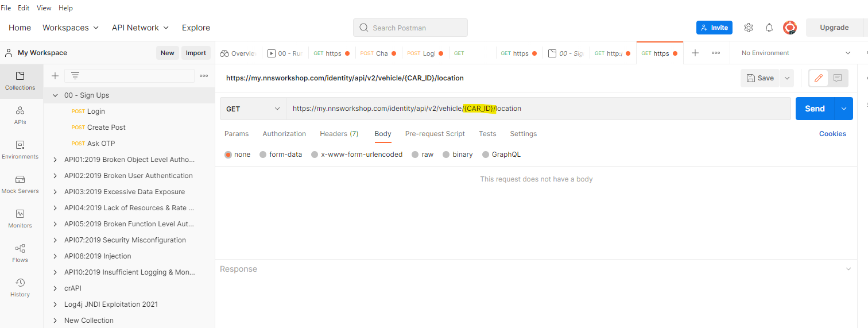Open the comments view icon

point(838,78)
